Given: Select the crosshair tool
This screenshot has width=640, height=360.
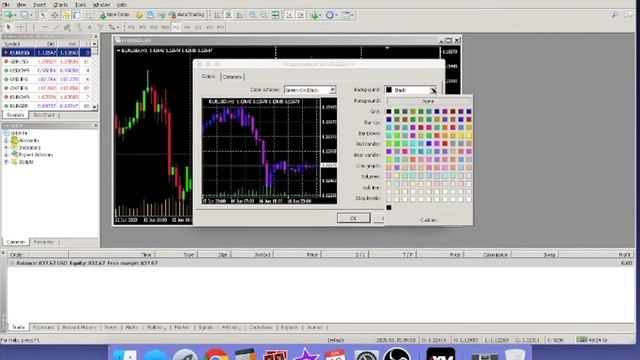Looking at the screenshot, I should (20, 27).
